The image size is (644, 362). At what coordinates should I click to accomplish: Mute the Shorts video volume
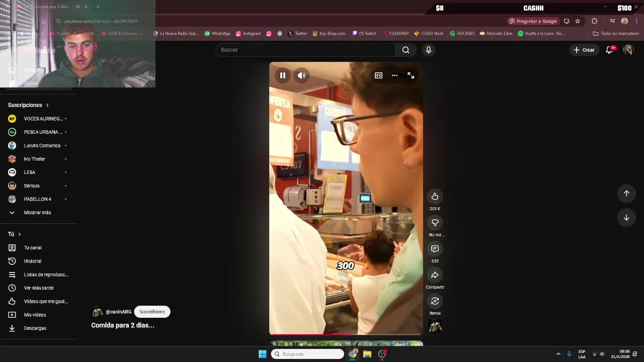301,75
